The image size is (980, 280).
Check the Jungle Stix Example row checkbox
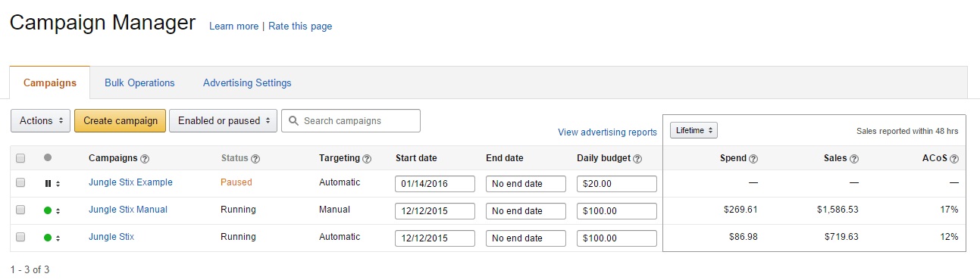click(20, 183)
